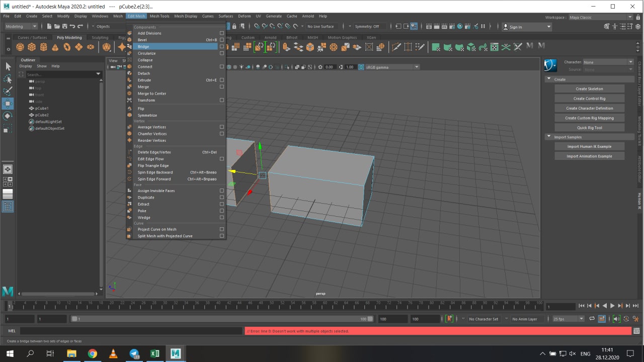Click Quick Rig Tool button
The image size is (644, 362).
[589, 128]
